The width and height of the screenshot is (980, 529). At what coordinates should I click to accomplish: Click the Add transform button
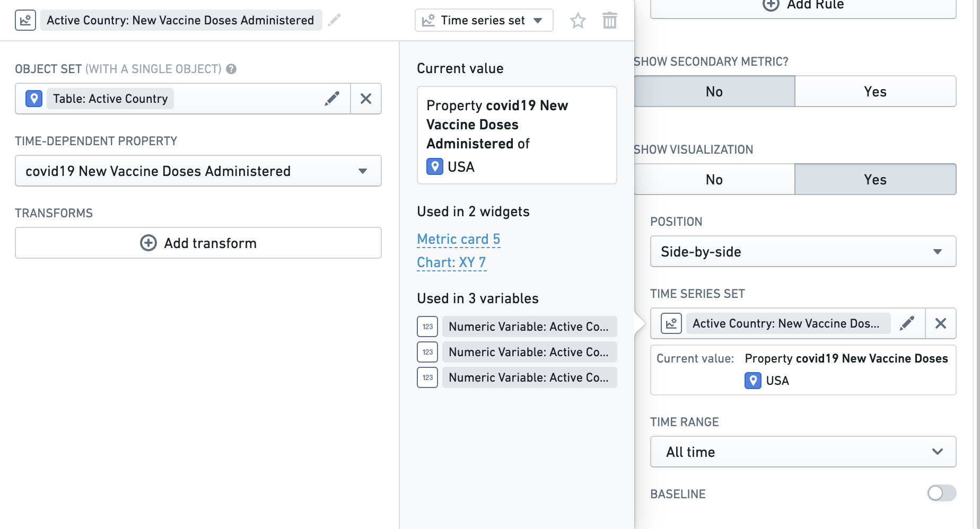point(198,243)
